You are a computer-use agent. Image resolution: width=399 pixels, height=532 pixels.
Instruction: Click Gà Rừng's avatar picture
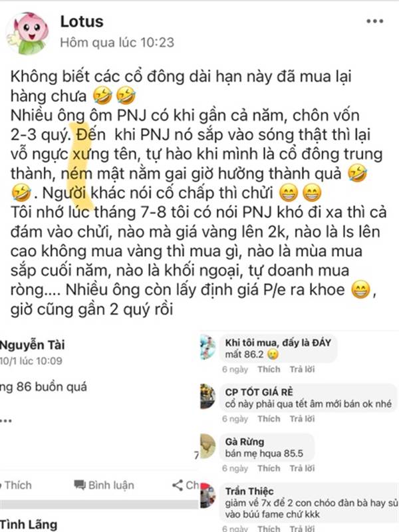point(207,446)
